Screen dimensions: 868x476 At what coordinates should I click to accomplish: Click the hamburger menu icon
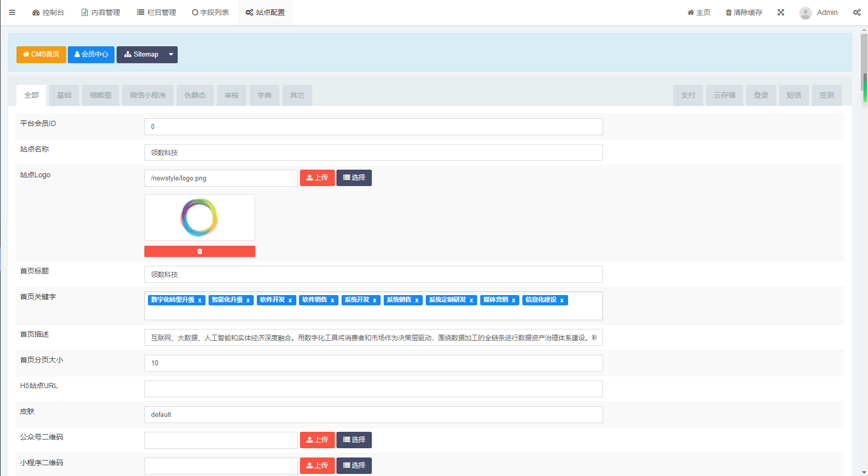coord(12,12)
